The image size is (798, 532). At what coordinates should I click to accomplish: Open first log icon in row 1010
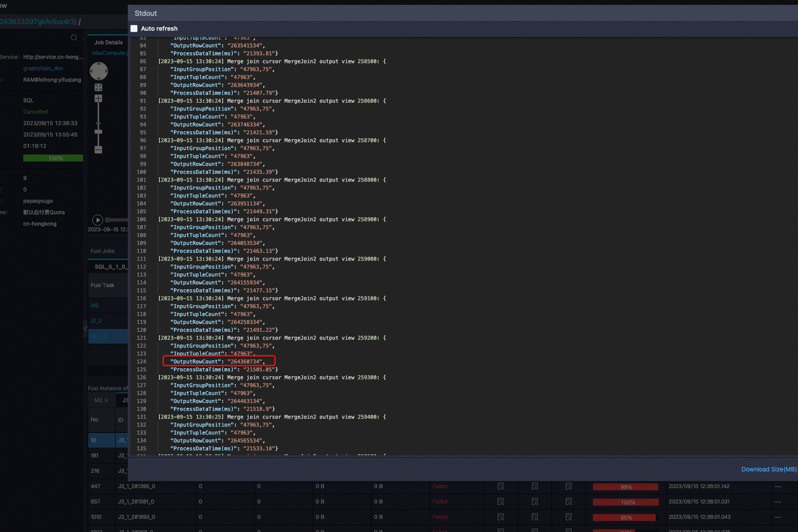coord(501,517)
